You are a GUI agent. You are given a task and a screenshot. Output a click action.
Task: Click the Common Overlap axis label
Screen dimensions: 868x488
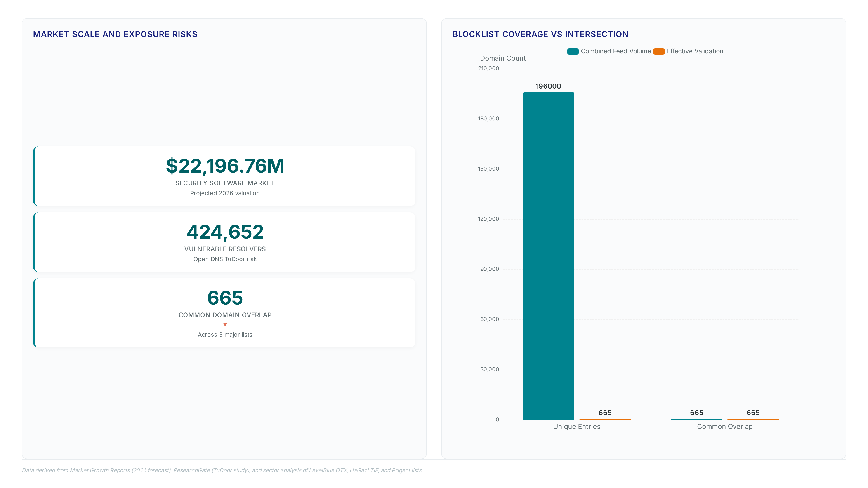coord(724,426)
